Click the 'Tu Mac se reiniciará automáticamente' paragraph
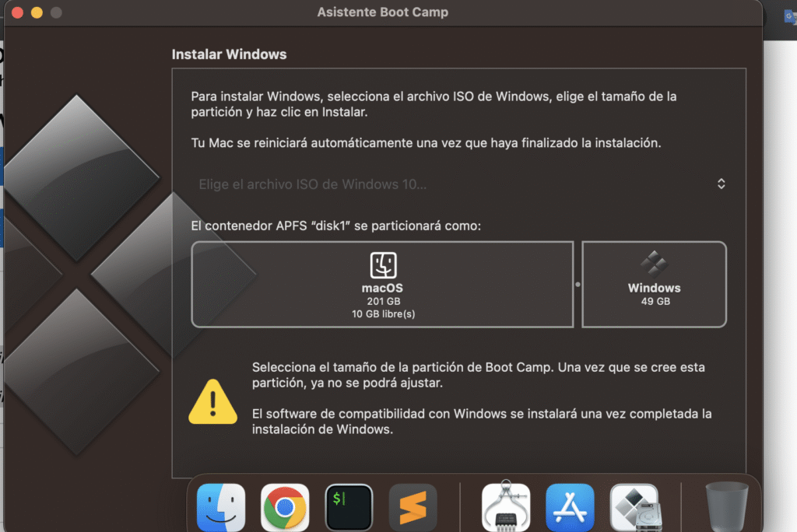 [x=426, y=143]
